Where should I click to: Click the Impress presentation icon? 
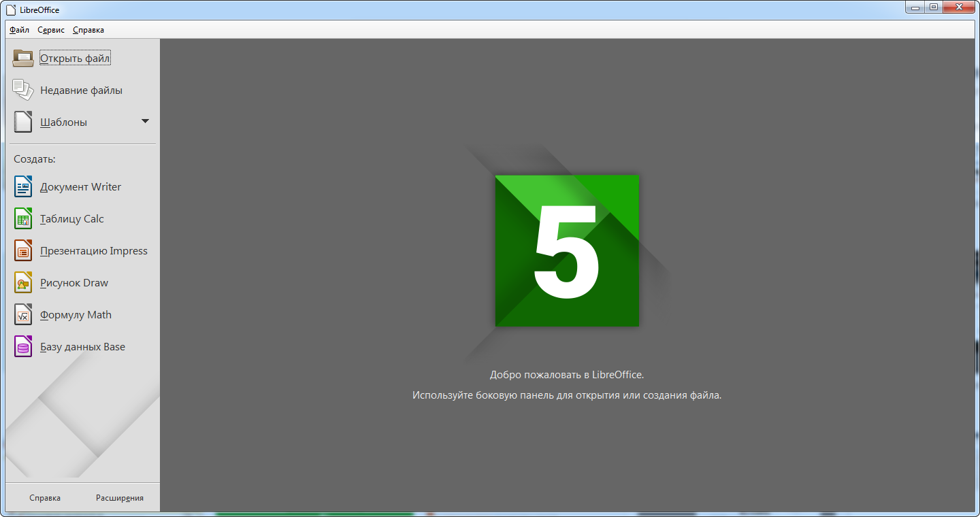tap(23, 250)
